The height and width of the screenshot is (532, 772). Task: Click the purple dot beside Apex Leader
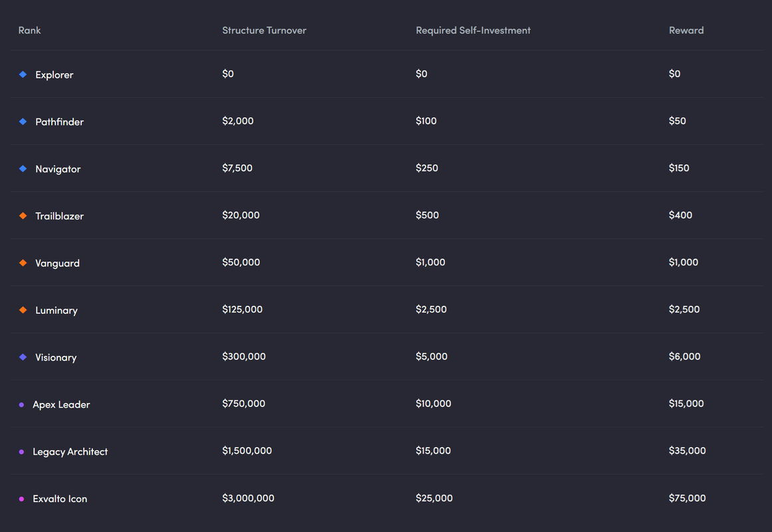(x=21, y=405)
